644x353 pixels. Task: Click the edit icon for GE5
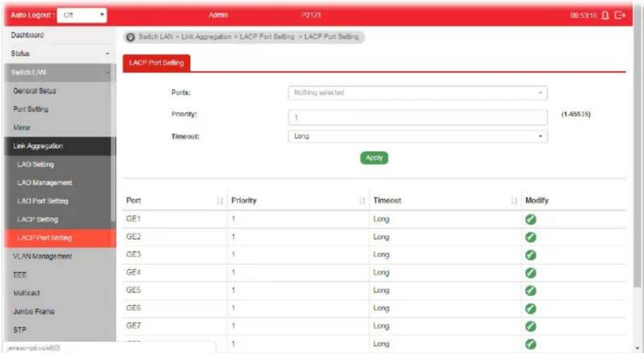tap(531, 290)
